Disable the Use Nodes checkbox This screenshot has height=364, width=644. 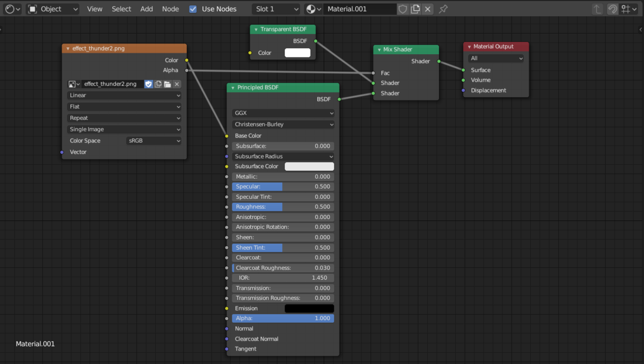pos(193,9)
